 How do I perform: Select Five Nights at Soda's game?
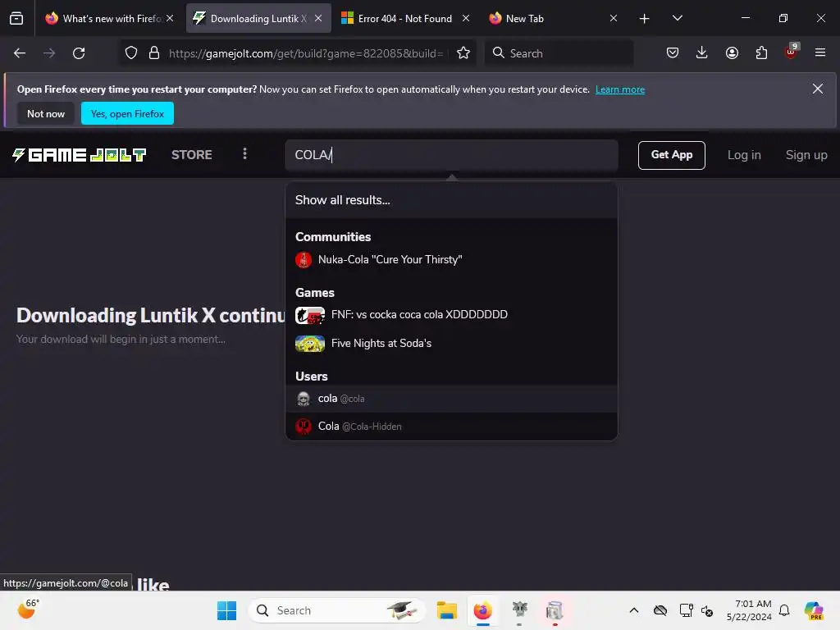click(x=451, y=344)
